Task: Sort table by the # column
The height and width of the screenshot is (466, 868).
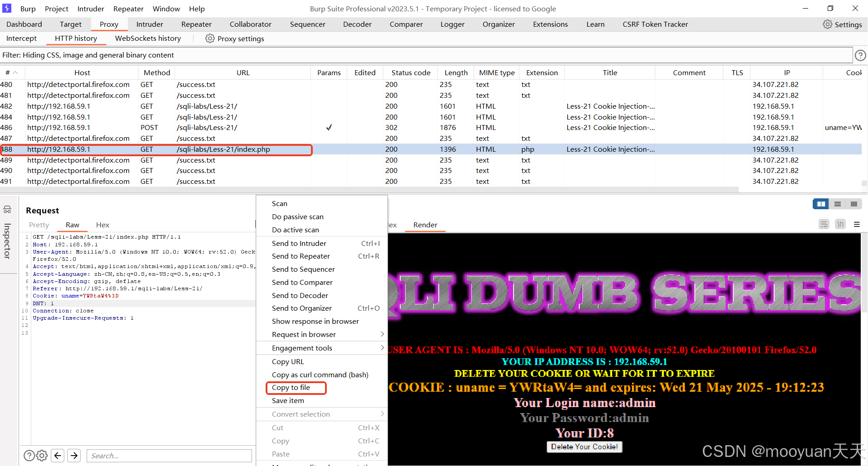Action: click(x=12, y=72)
